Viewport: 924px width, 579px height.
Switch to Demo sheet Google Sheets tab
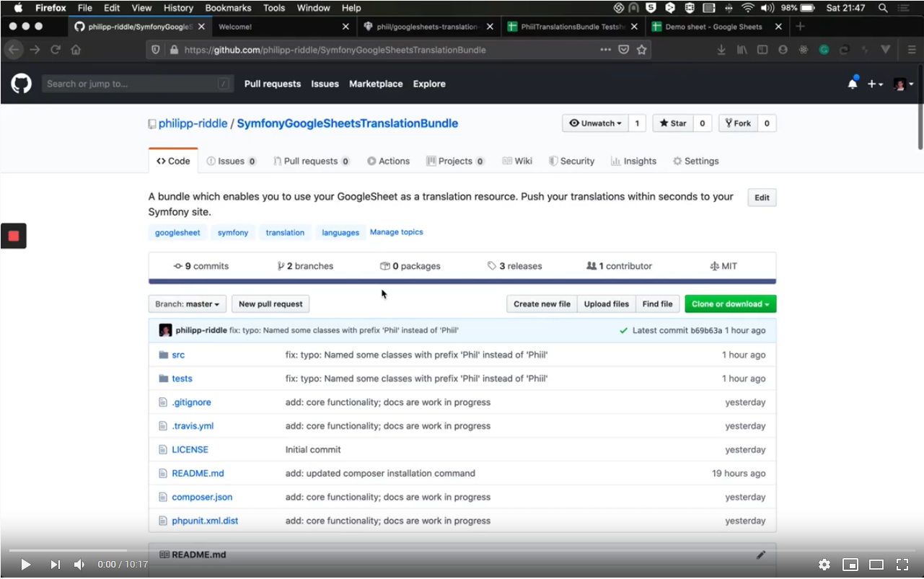coord(717,27)
